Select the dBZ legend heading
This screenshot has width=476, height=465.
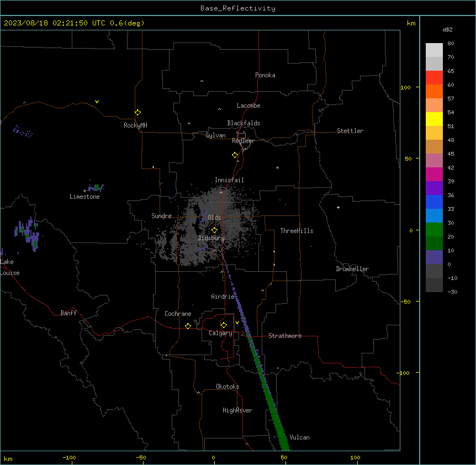(447, 29)
